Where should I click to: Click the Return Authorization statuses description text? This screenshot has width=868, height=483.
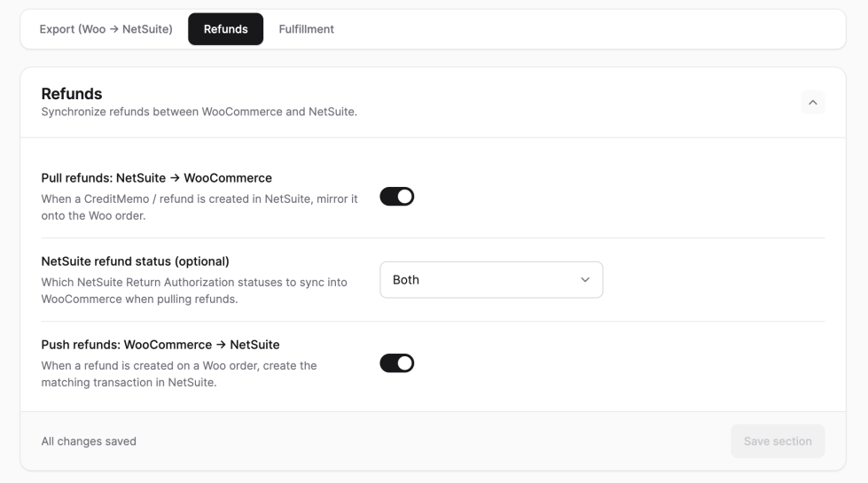194,291
